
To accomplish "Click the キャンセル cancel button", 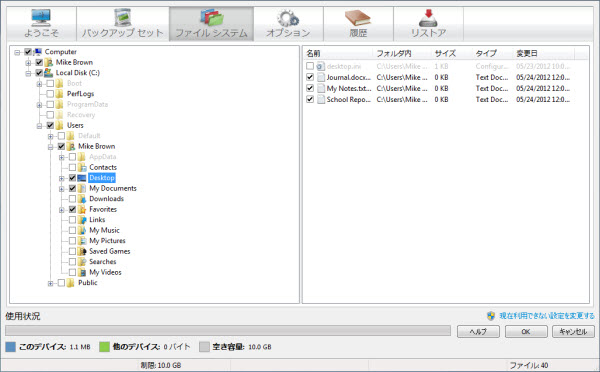I will [x=573, y=331].
